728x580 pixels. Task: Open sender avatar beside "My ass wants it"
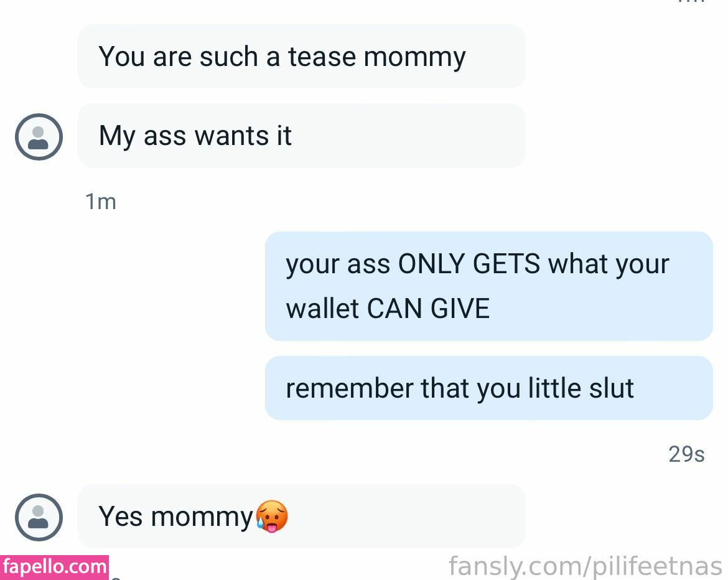click(x=39, y=137)
